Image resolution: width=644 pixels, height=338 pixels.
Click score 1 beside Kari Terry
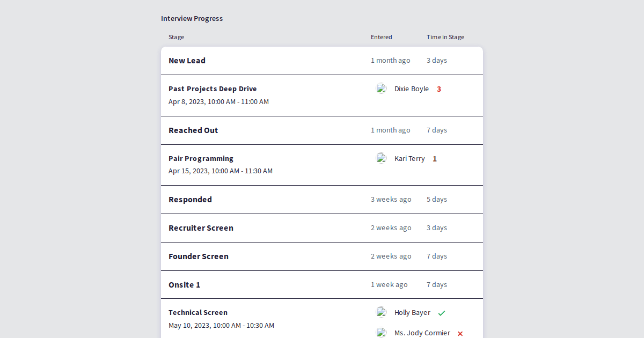click(435, 159)
